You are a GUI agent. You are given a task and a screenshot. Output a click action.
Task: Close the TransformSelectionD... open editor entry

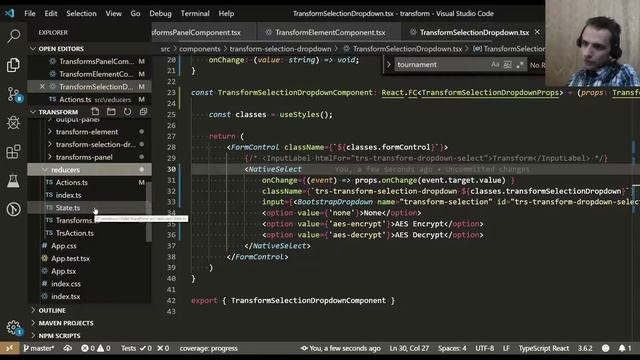(42, 87)
